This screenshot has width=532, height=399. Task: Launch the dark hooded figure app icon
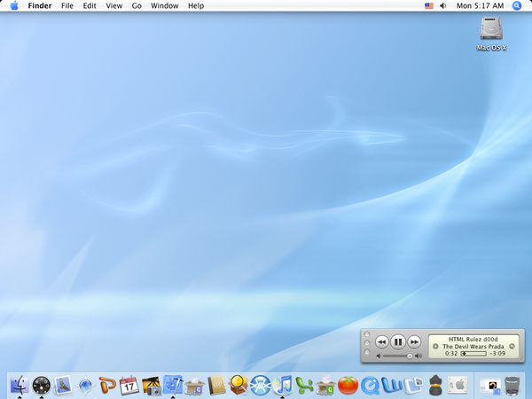[435, 386]
